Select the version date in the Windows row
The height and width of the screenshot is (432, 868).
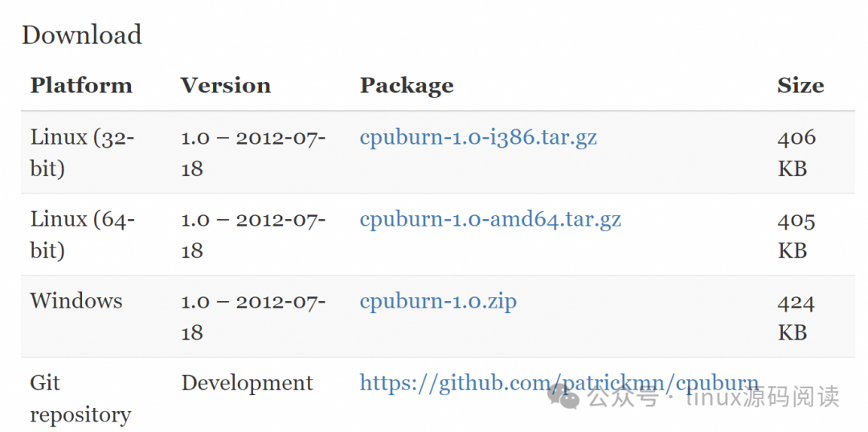pyautogui.click(x=253, y=317)
